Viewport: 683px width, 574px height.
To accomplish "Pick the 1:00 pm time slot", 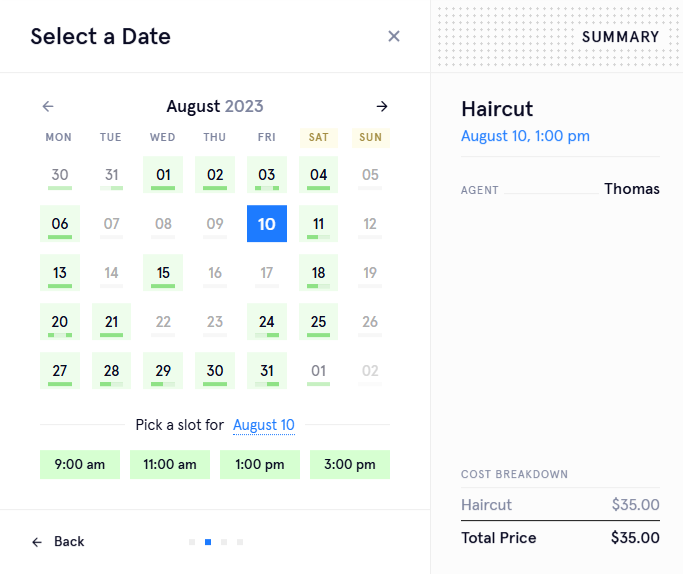I will [260, 464].
